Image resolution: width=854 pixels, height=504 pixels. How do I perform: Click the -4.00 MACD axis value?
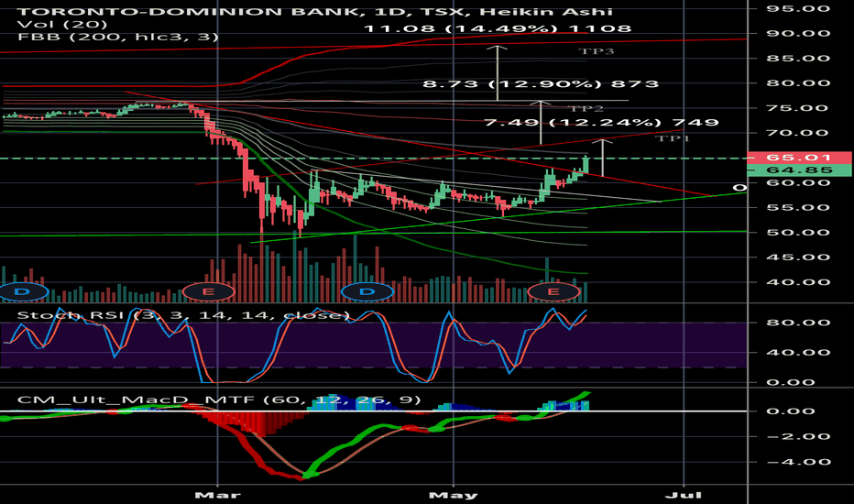[x=798, y=462]
